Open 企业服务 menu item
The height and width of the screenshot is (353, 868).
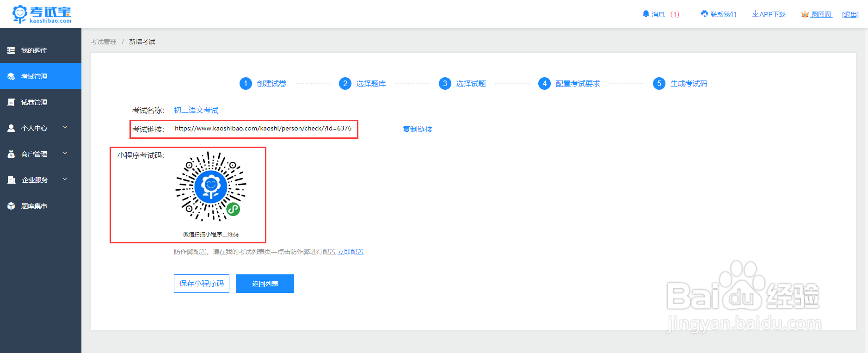pyautogui.click(x=41, y=180)
